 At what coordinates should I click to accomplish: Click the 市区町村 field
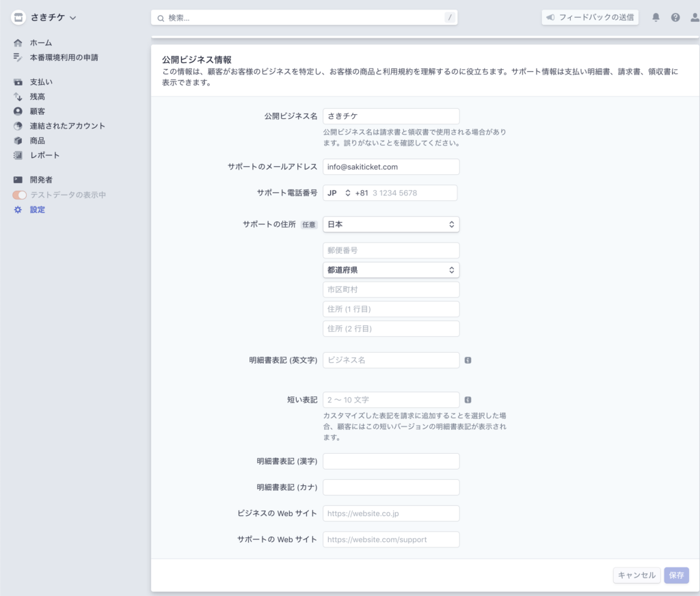(x=391, y=290)
